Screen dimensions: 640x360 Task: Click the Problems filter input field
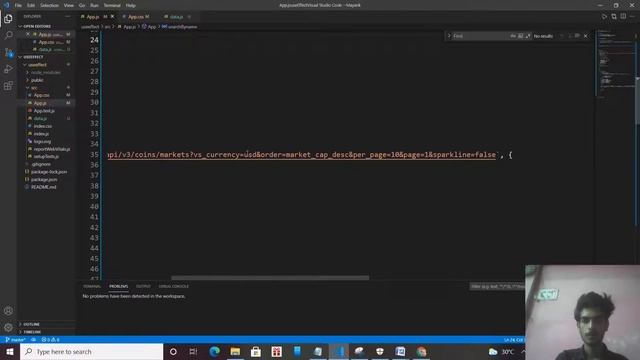[x=497, y=287]
